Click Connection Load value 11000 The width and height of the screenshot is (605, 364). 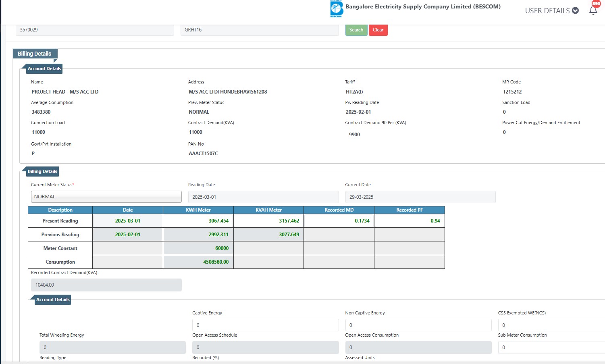click(x=38, y=132)
